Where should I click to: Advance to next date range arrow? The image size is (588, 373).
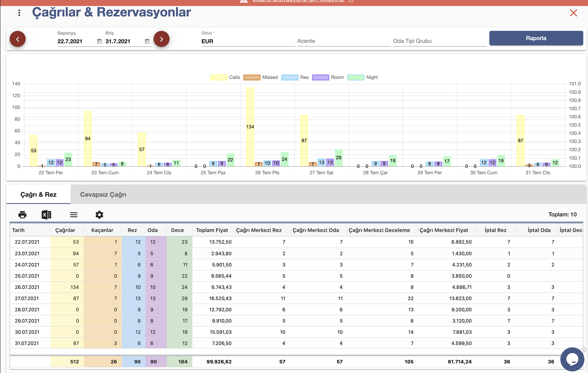tap(161, 39)
